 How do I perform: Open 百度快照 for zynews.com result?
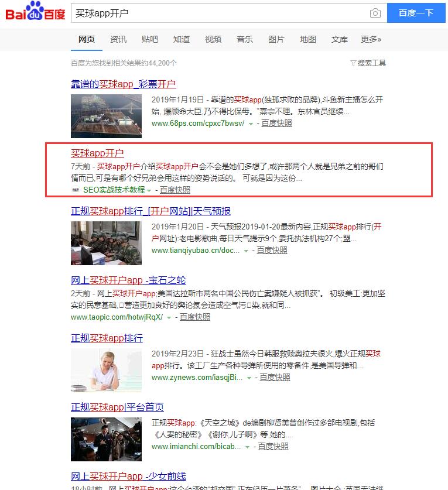click(x=275, y=378)
